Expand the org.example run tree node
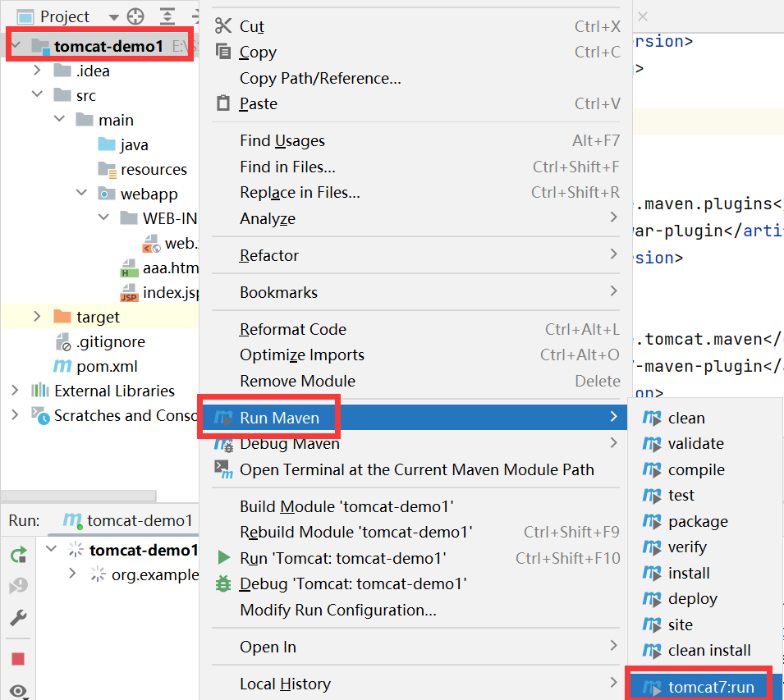Screen dimensions: 784x700 [x=72, y=574]
